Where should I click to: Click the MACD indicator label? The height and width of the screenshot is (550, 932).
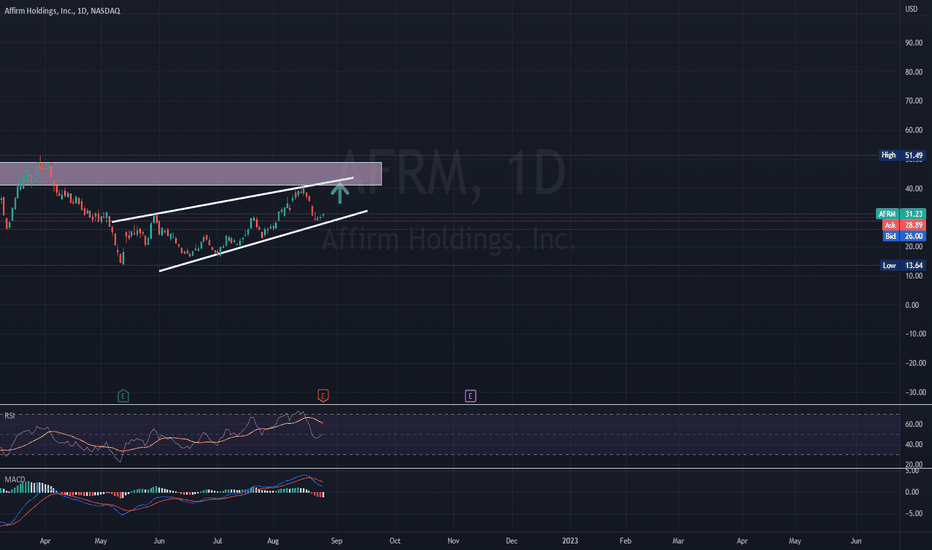[15, 479]
